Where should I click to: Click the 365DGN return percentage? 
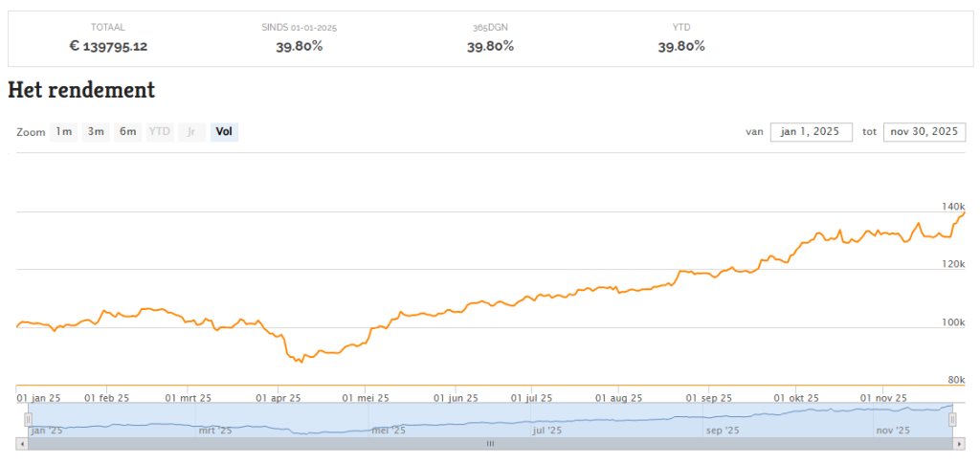(x=490, y=46)
